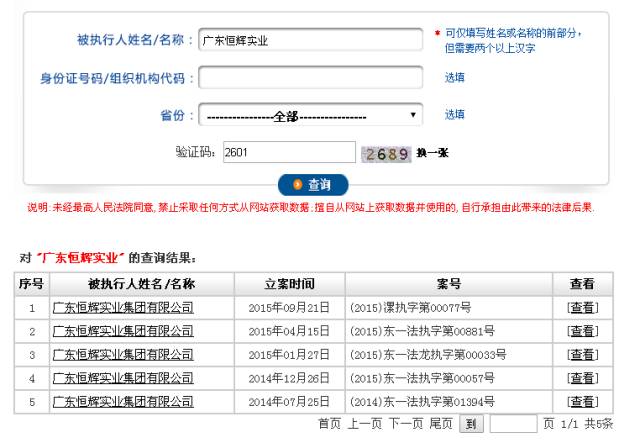Click case number (2015)漯执字第00077号
This screenshot has height=443, width=640.
click(x=410, y=307)
